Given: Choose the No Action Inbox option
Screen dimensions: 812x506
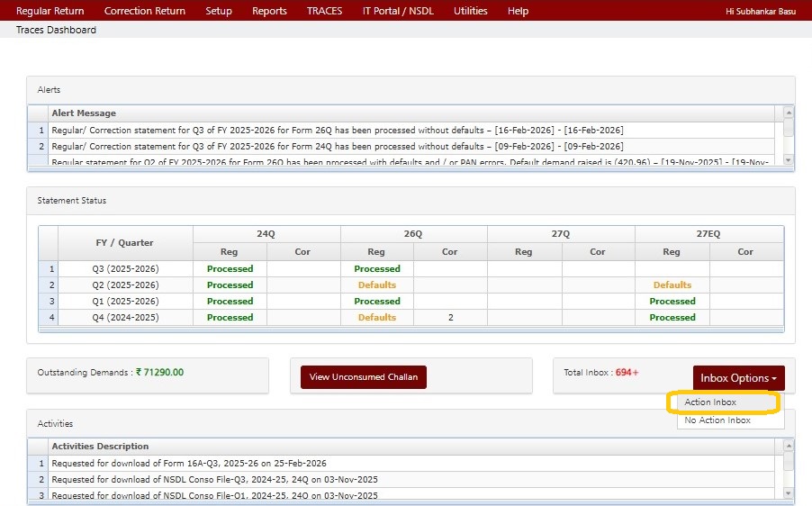Looking at the screenshot, I should tap(717, 420).
